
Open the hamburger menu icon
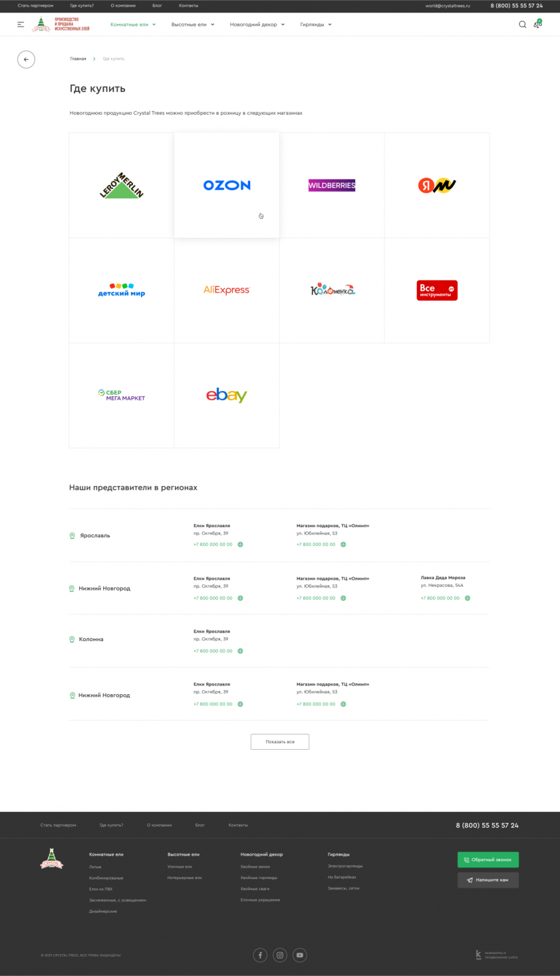(x=21, y=24)
